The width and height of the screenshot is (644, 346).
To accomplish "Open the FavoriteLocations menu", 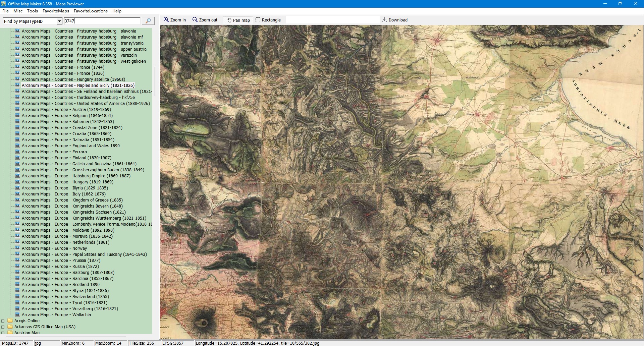I will pos(91,11).
